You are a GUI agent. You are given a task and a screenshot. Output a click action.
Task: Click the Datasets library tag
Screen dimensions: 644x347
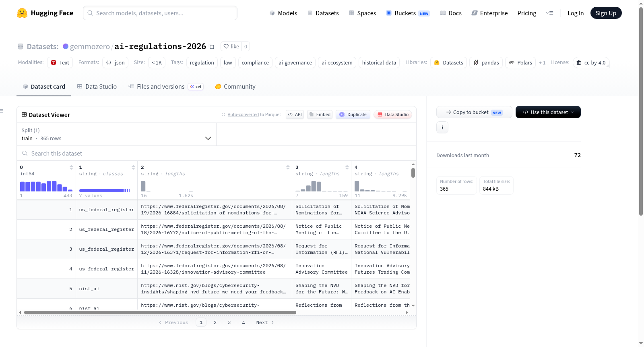(448, 62)
